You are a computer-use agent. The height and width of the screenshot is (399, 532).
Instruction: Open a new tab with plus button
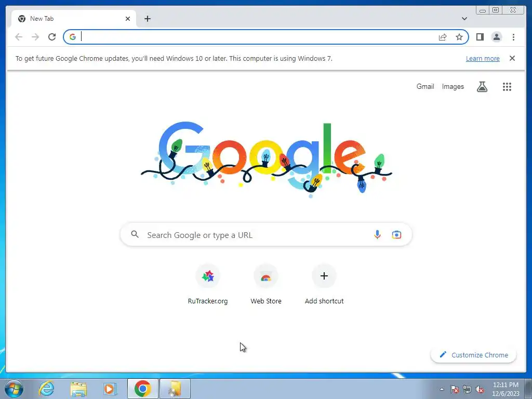(147, 19)
